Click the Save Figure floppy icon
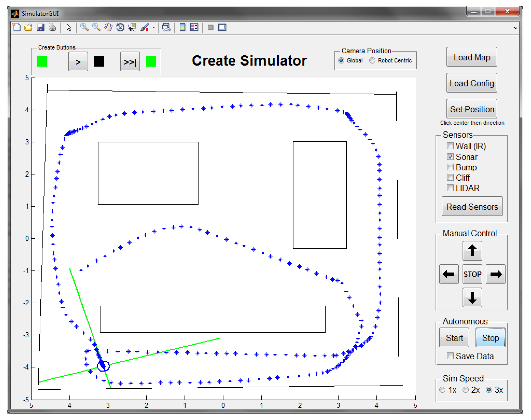The image size is (531, 420). pyautogui.click(x=40, y=27)
